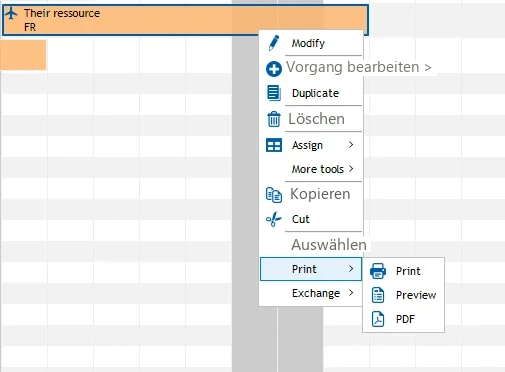
Task: Click the document icon beside Duplicate
Action: (x=274, y=93)
